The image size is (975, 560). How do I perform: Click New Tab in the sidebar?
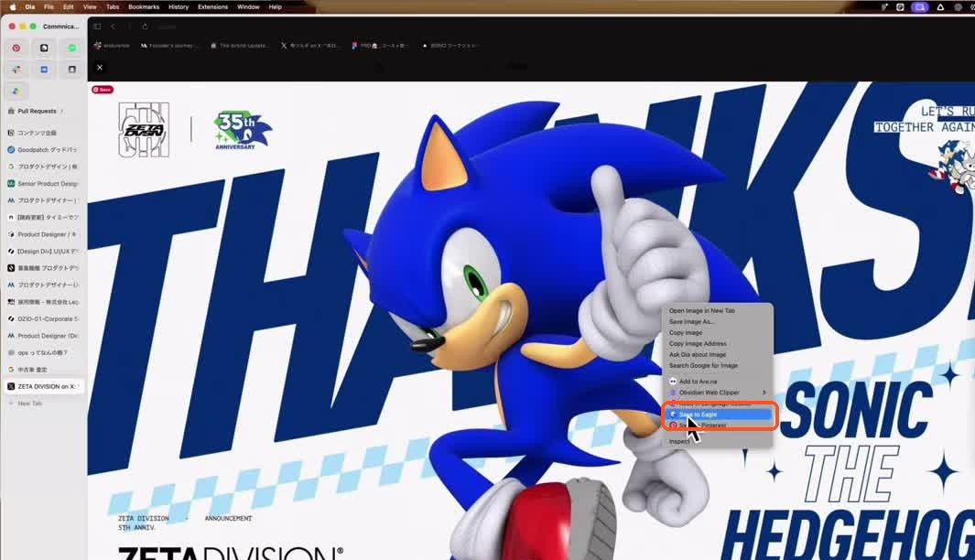(29, 404)
